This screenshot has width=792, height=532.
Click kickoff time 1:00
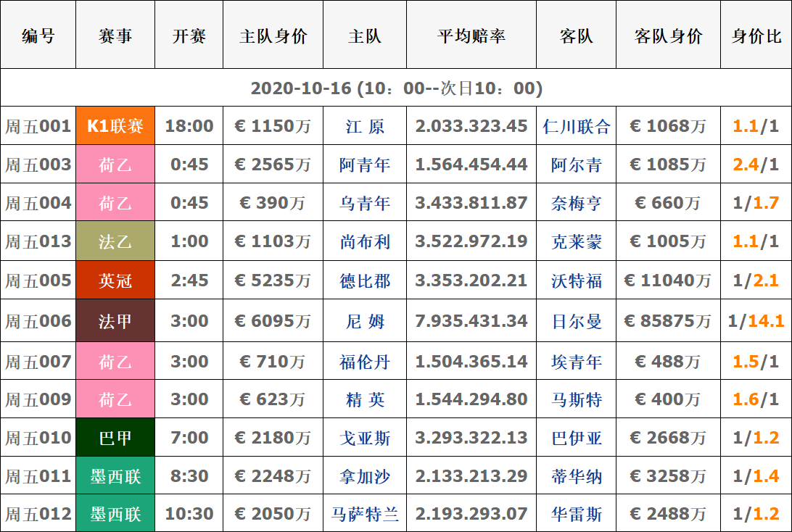(189, 241)
